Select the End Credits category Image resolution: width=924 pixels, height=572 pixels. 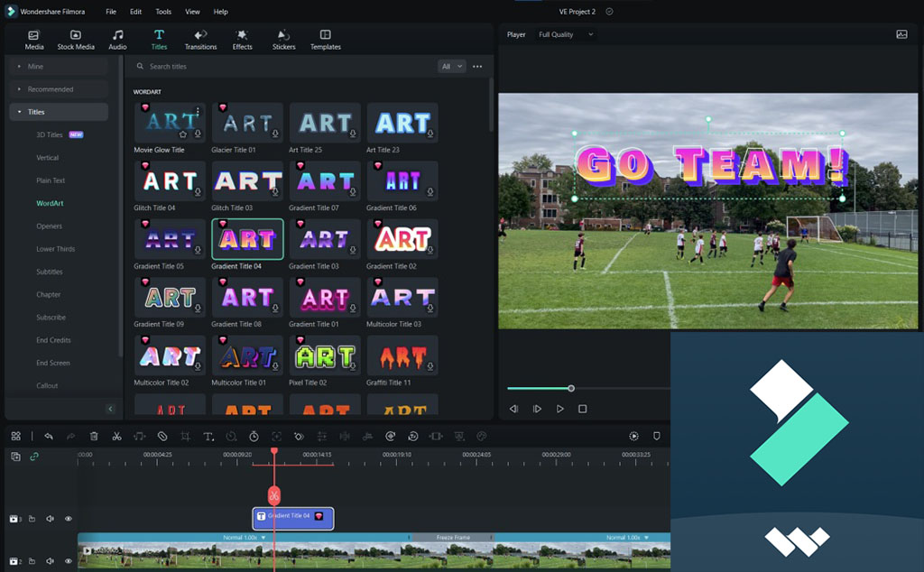pos(53,340)
